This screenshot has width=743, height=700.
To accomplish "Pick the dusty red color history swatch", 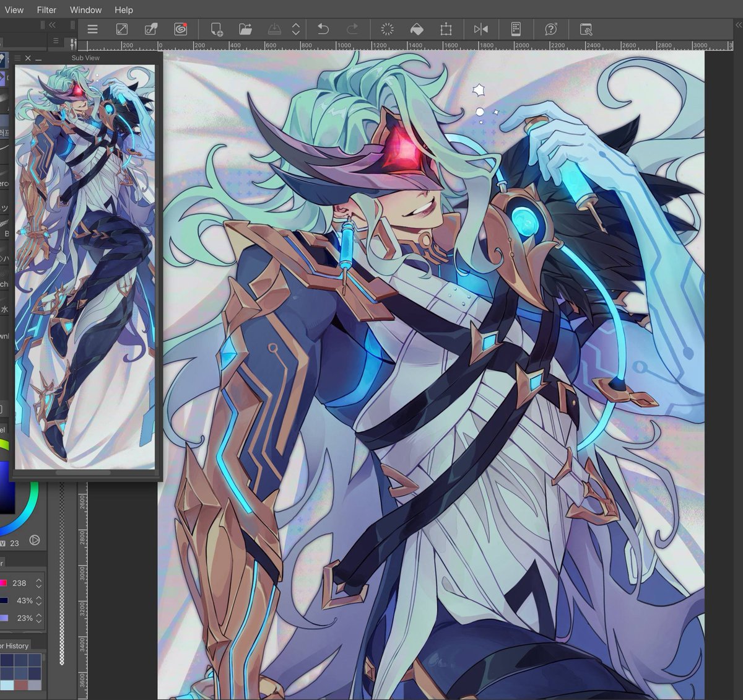I will tap(21, 685).
